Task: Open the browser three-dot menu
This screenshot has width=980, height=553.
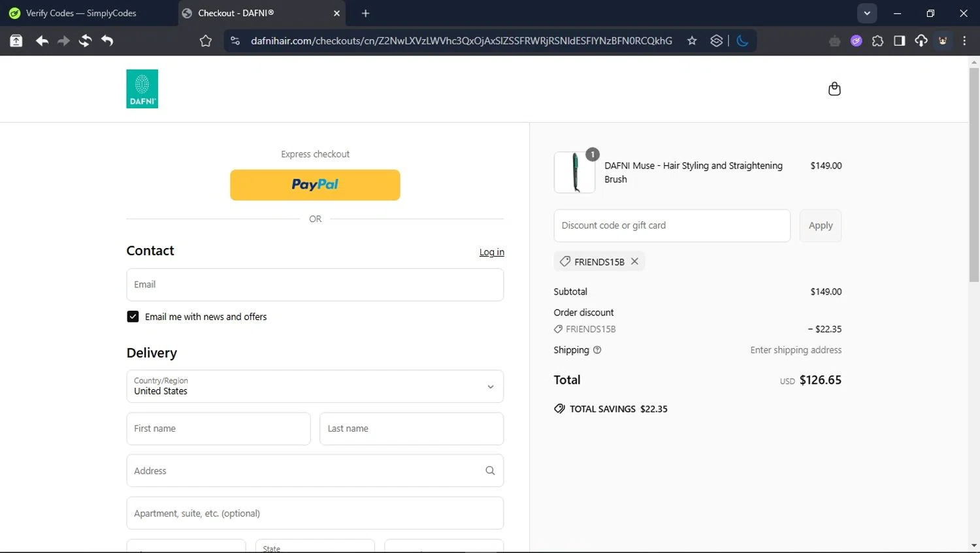Action: tap(964, 41)
